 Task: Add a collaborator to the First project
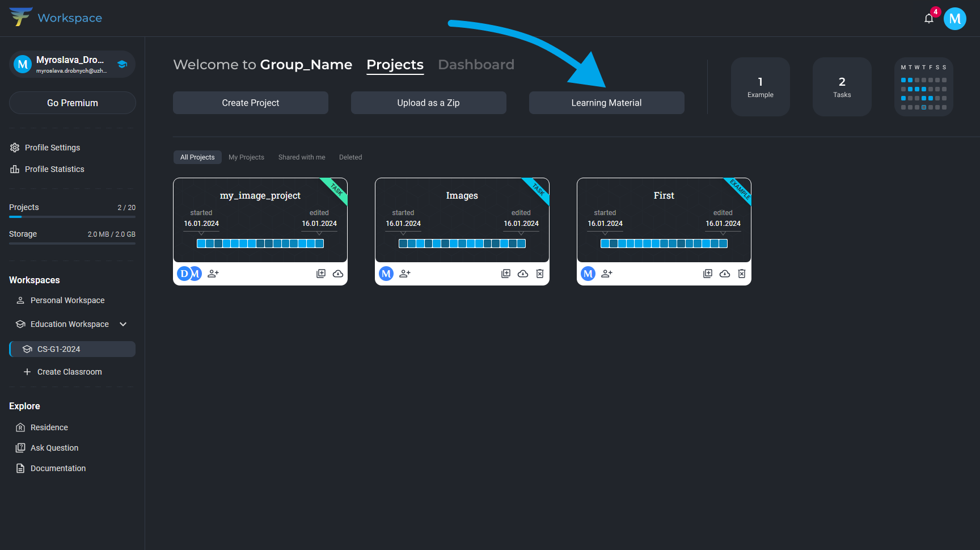tap(607, 274)
